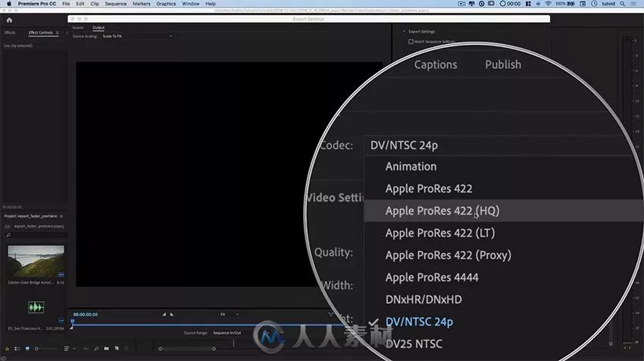Image resolution: width=644 pixels, height=361 pixels.
Task: Switch to the Effects panel tab
Action: pos(10,33)
